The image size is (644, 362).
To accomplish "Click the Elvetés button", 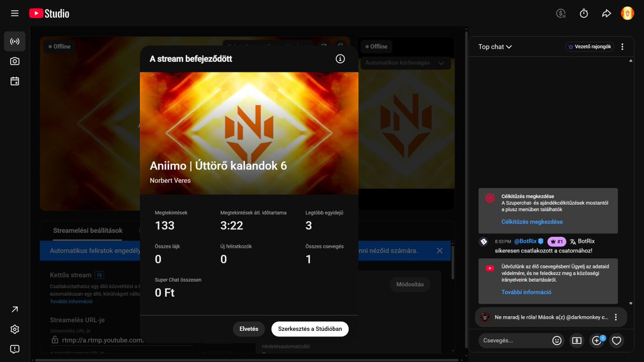I will 249,329.
